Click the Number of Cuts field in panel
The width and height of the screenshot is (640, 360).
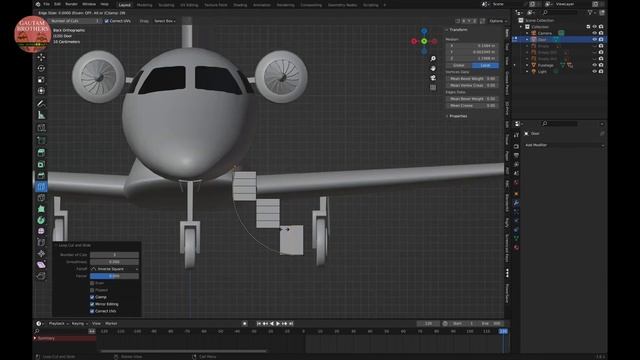[x=114, y=255]
